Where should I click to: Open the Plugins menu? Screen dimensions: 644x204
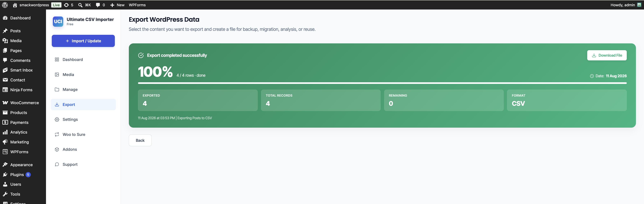click(23, 175)
